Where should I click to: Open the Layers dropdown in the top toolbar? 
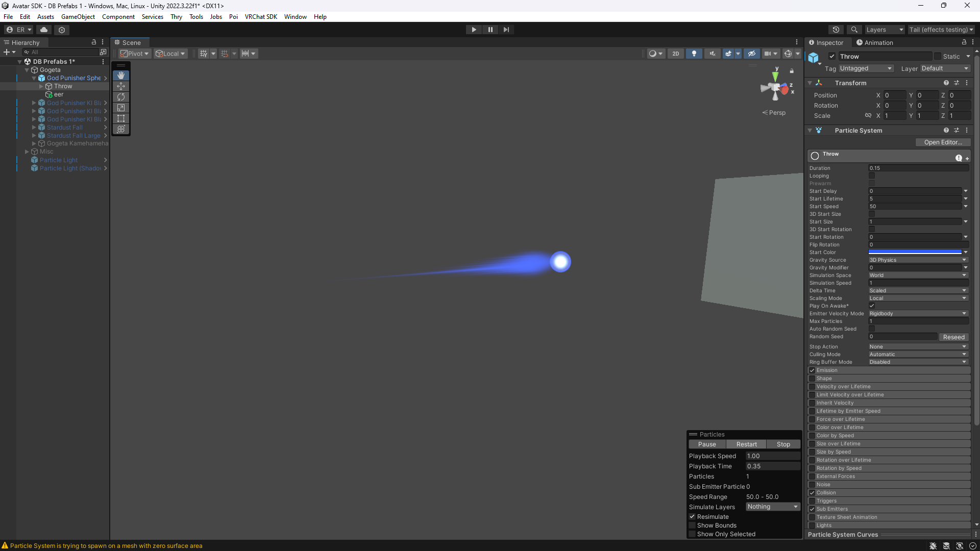click(x=884, y=30)
